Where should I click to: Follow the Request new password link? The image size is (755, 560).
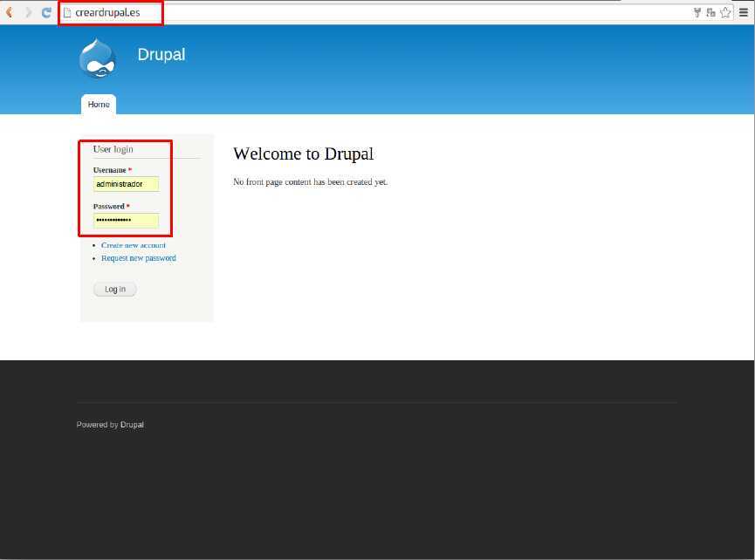(x=138, y=258)
